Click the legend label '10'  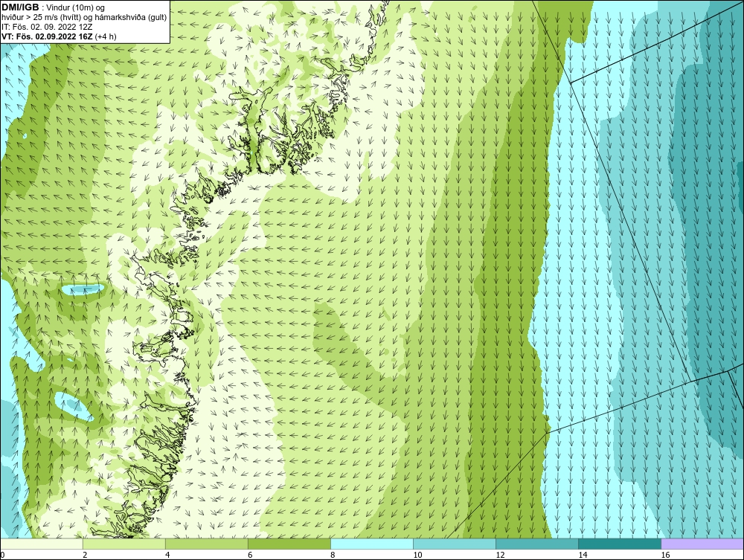click(417, 555)
